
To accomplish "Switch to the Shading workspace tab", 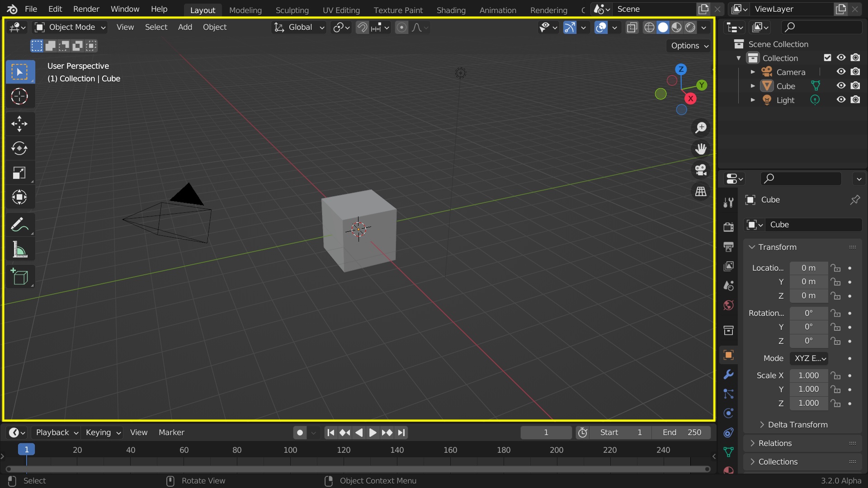I will (x=451, y=10).
